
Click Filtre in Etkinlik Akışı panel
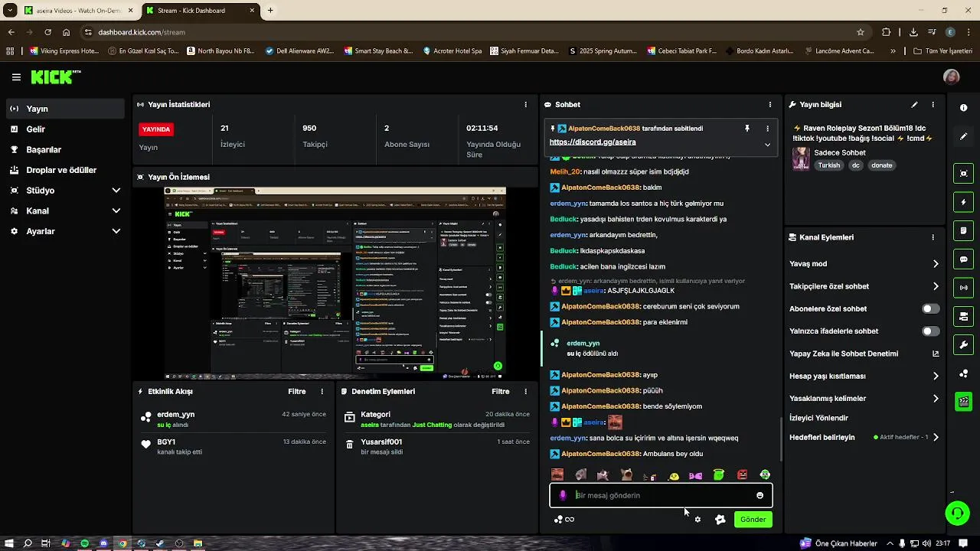click(x=297, y=391)
